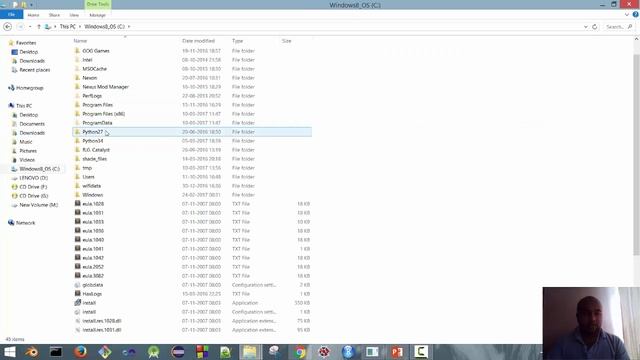Select Videos under This PC

coord(27,160)
